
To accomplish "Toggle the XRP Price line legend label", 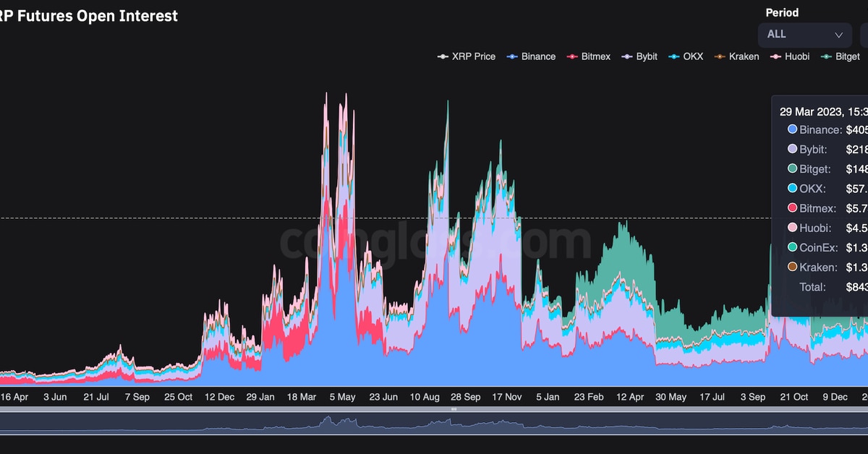I will tap(474, 56).
